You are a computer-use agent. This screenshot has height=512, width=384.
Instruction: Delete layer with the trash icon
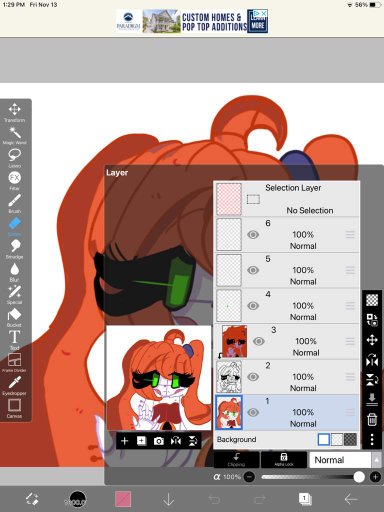point(372,419)
